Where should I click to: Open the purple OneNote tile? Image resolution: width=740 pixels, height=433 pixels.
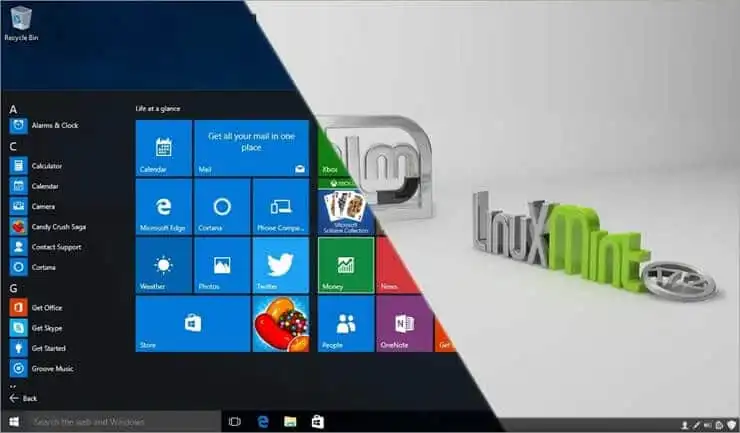404,323
